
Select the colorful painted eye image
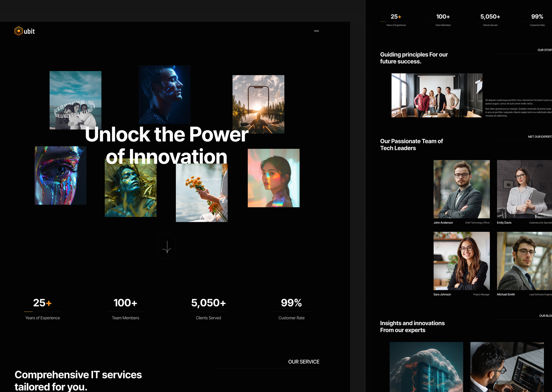point(60,175)
